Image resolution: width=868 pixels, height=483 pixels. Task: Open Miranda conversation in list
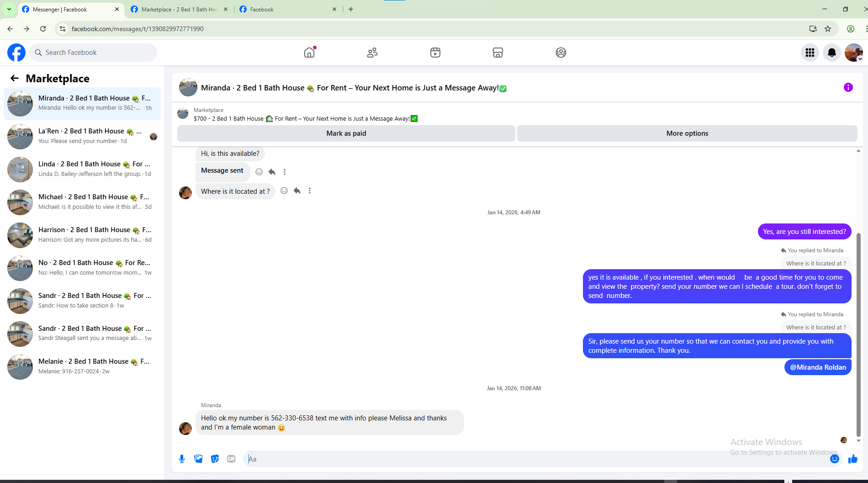click(82, 104)
